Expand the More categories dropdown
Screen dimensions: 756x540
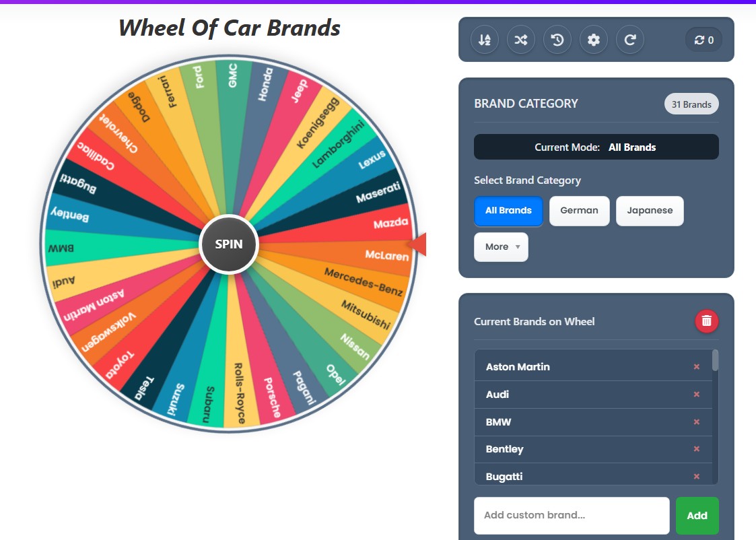501,247
